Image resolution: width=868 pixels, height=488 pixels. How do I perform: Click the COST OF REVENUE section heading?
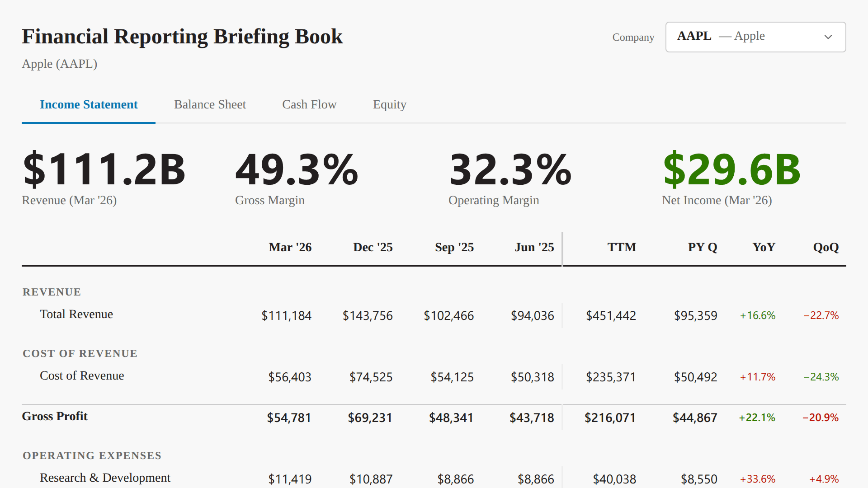click(80, 353)
